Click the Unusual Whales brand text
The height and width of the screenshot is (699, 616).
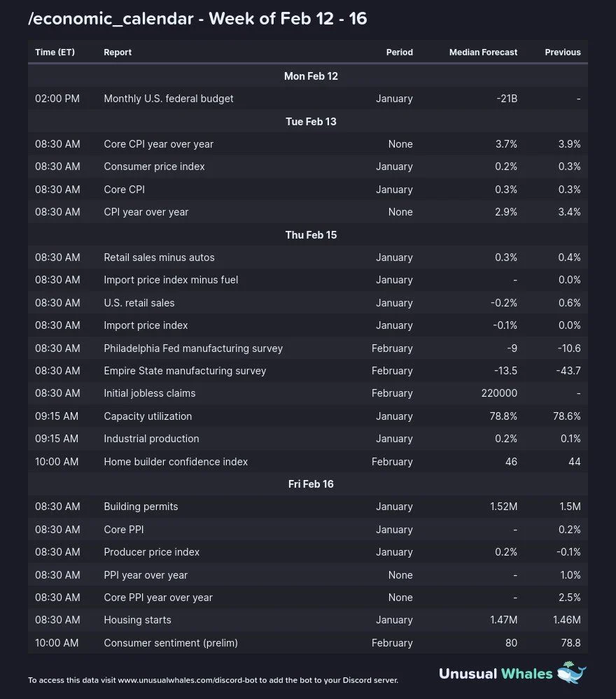tap(496, 674)
